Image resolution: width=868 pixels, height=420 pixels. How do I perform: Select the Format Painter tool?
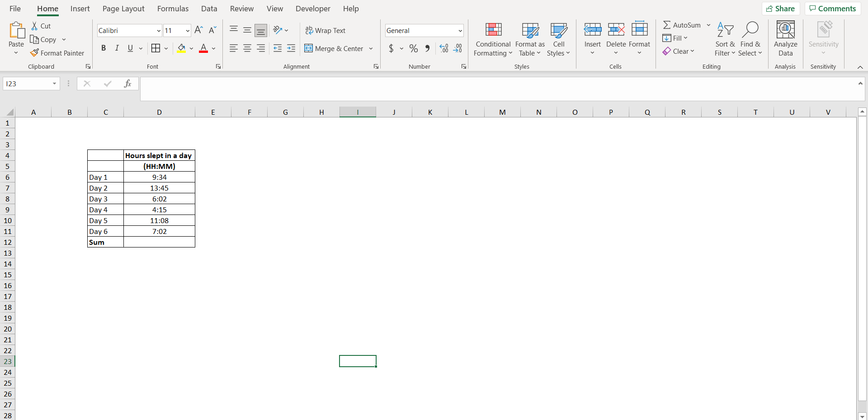coord(57,53)
